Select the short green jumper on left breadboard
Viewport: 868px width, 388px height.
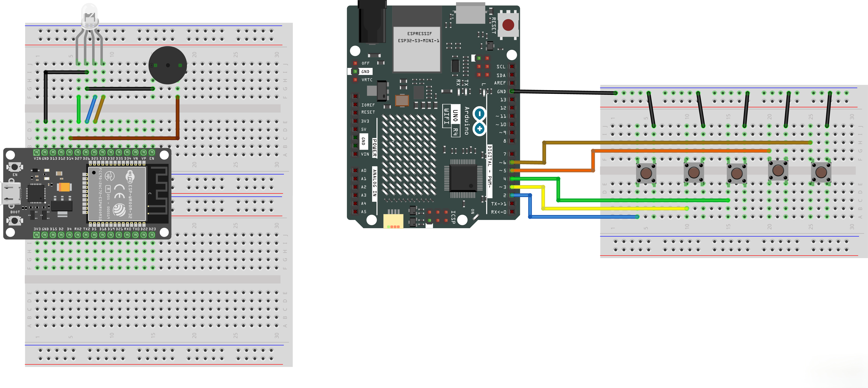point(79,109)
